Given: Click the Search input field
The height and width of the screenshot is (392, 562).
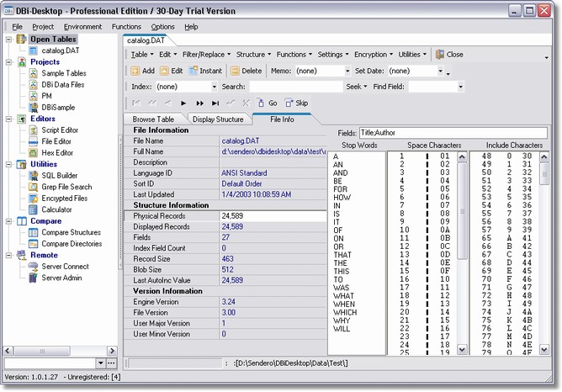Looking at the screenshot, I should (x=296, y=87).
